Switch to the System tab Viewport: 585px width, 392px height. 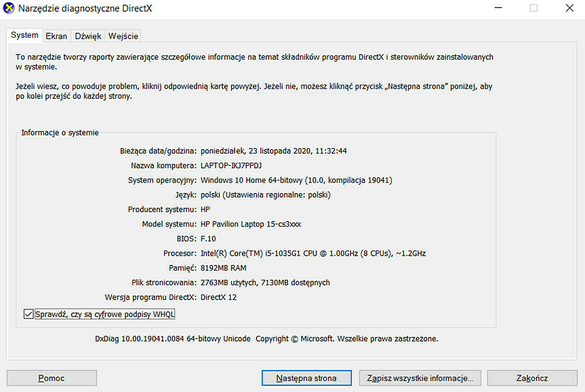(x=25, y=35)
